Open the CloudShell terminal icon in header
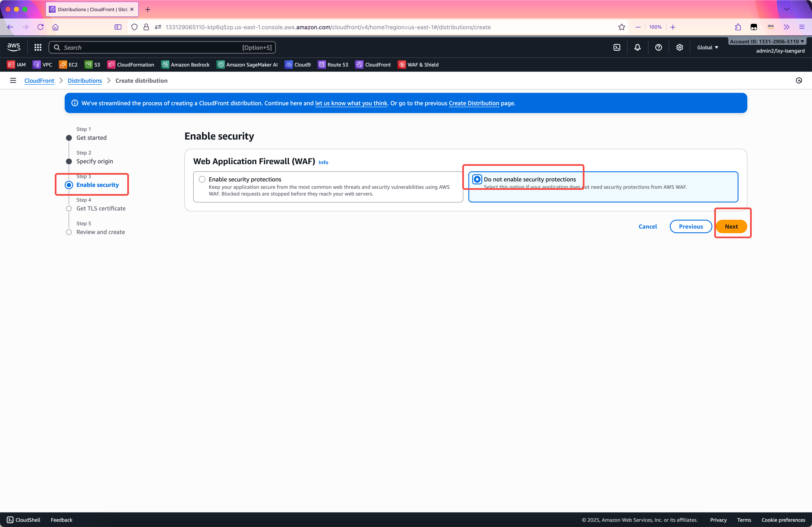Viewport: 812px width, 527px height. tap(617, 47)
